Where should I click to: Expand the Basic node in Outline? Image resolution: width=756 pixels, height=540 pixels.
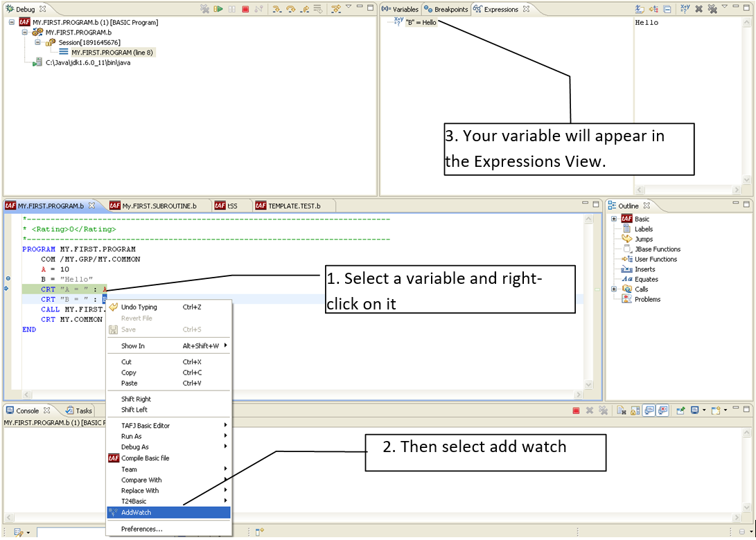coord(614,219)
